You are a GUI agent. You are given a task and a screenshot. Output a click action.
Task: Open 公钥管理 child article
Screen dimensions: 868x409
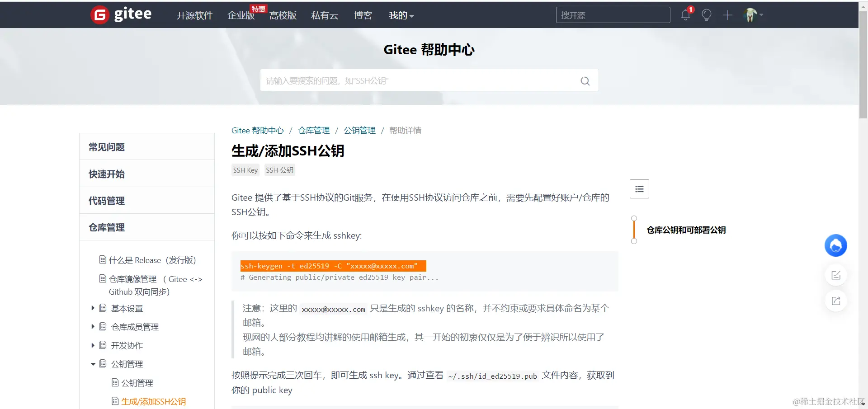137,383
